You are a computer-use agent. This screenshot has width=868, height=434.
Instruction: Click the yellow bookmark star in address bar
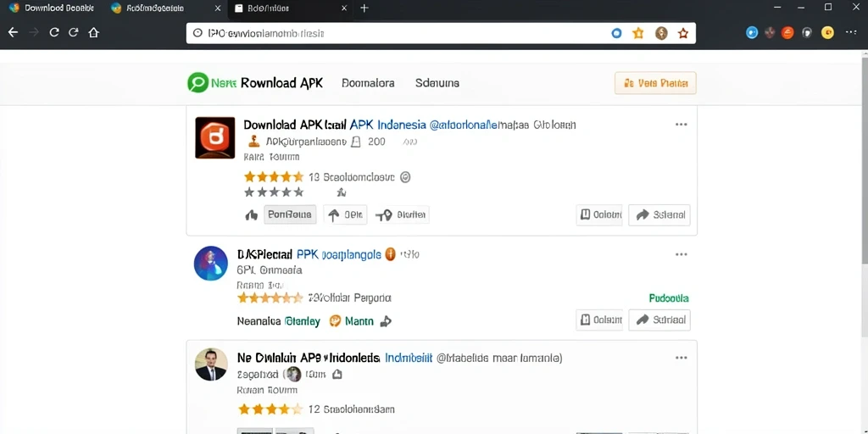tap(638, 33)
